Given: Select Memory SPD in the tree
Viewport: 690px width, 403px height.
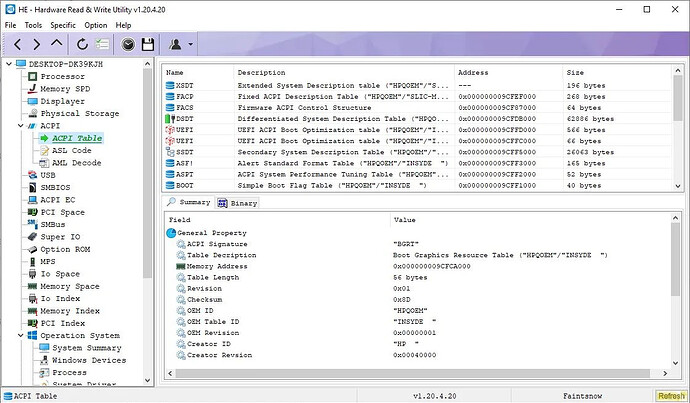Looking at the screenshot, I should click(65, 89).
